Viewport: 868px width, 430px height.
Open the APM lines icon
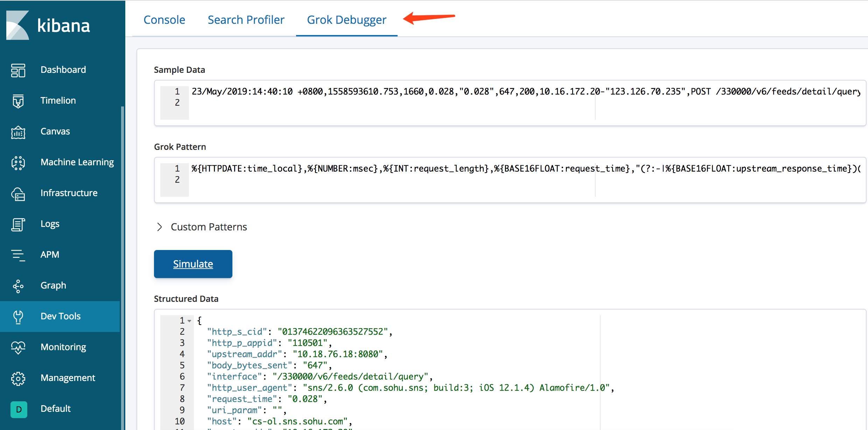click(x=18, y=255)
